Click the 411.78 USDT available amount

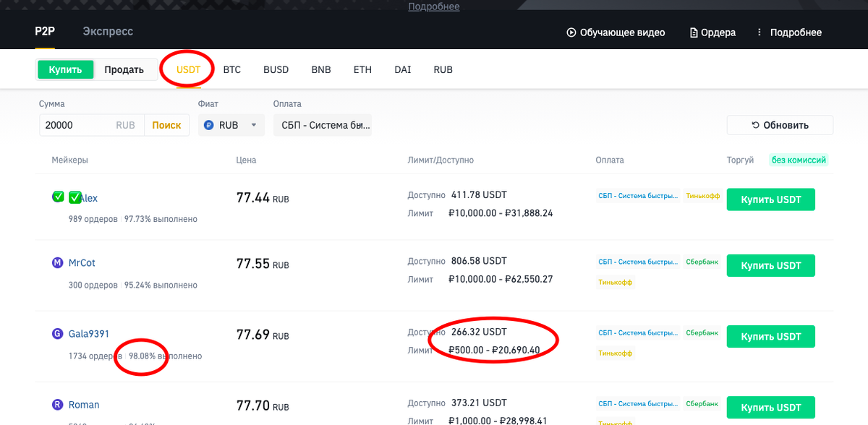click(479, 195)
